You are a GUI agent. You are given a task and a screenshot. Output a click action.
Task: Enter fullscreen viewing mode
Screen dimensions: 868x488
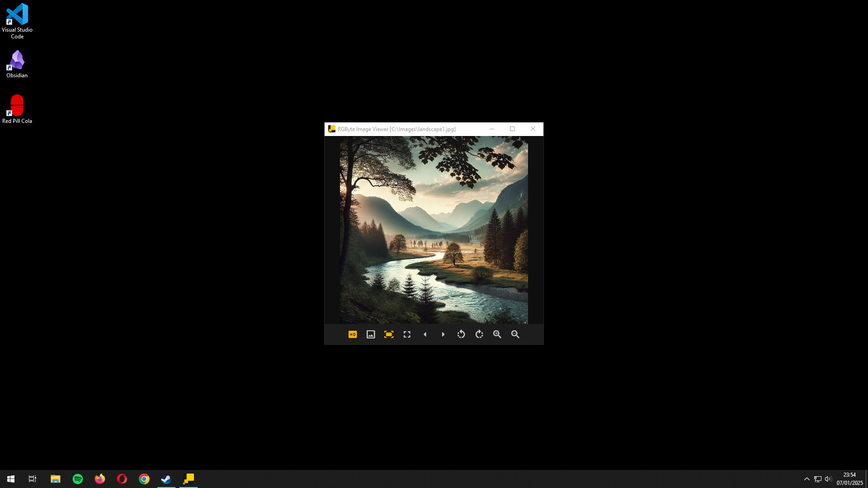click(x=407, y=334)
